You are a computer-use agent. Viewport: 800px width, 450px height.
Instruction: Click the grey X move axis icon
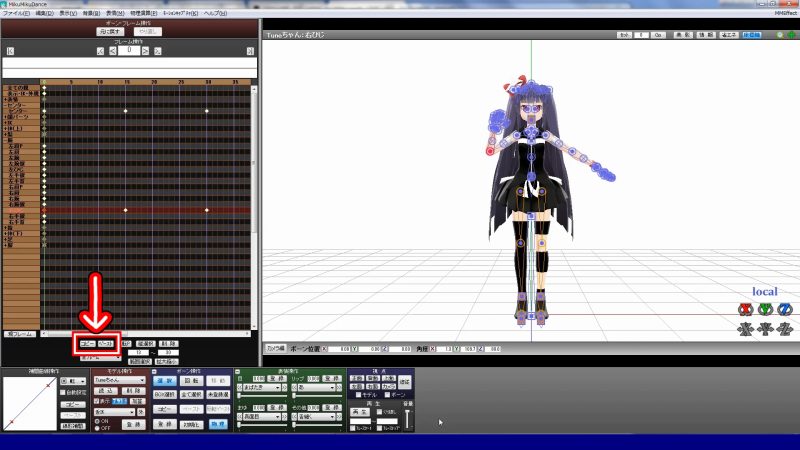point(745,329)
